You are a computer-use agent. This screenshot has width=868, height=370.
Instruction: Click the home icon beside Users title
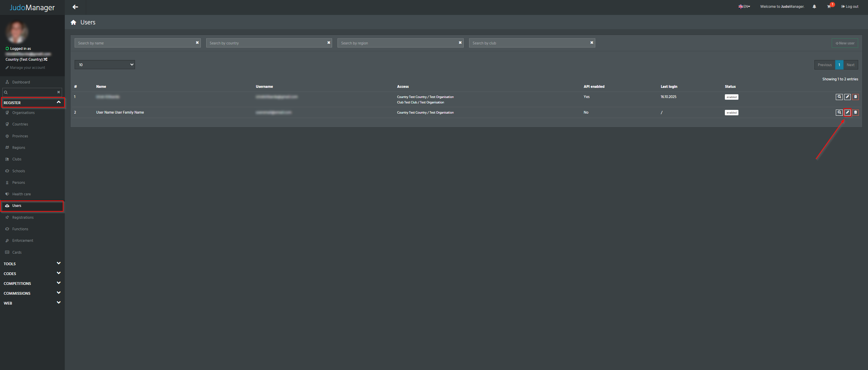73,22
